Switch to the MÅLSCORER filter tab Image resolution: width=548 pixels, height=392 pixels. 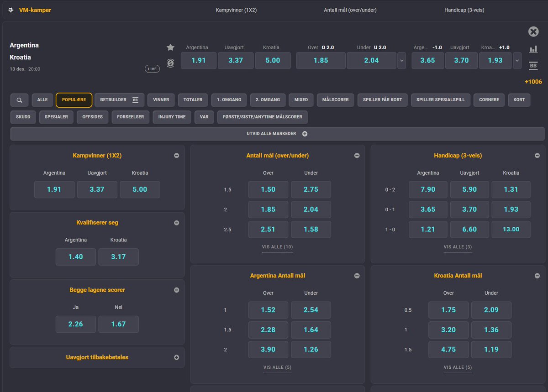335,99
